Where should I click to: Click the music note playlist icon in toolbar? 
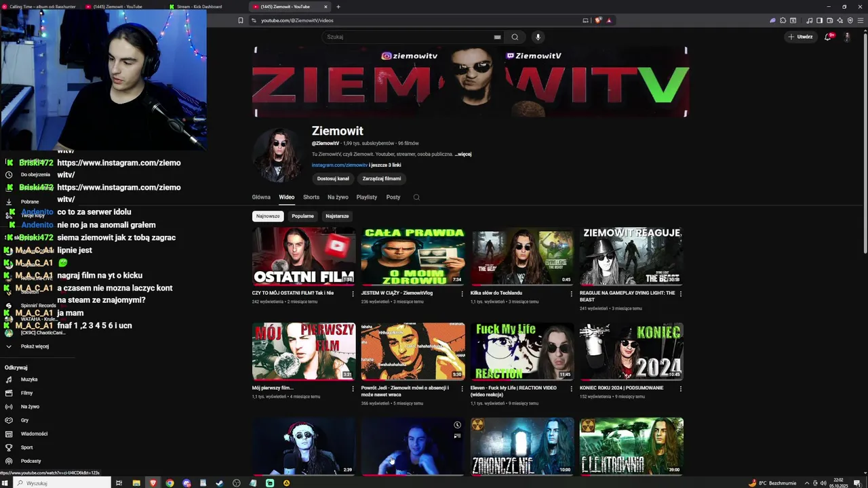tap(809, 20)
